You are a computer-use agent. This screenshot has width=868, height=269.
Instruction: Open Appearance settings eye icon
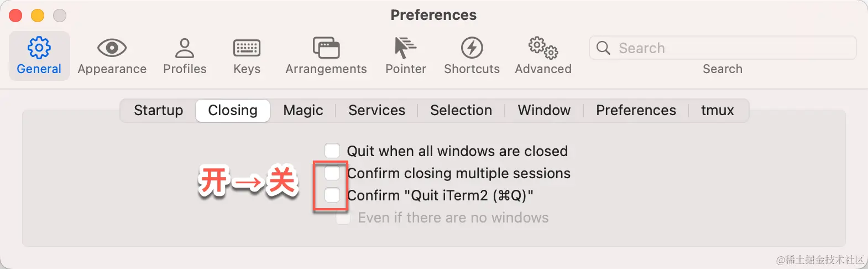click(112, 48)
